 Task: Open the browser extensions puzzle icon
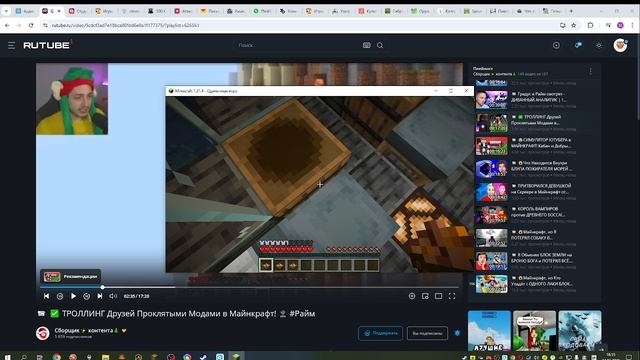590,25
